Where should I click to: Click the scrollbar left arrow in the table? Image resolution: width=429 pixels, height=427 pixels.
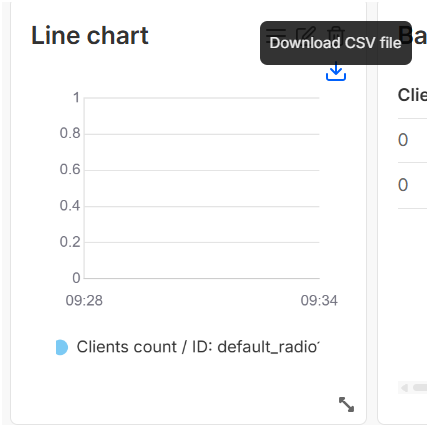[404, 388]
